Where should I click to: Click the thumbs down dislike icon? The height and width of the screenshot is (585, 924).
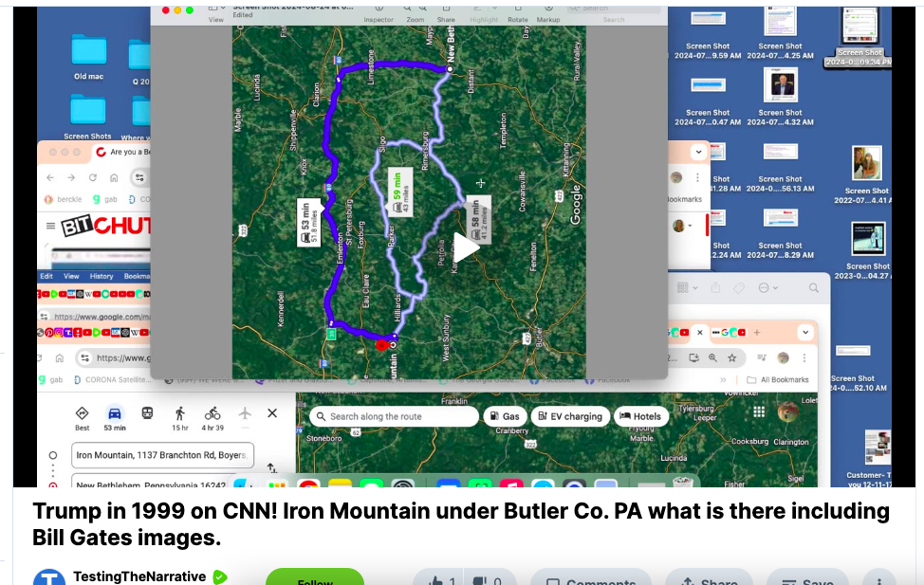482,580
